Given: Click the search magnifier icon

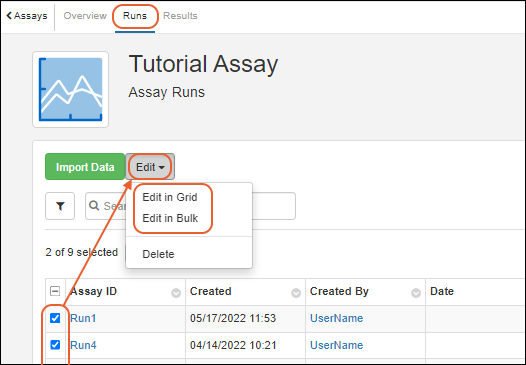Looking at the screenshot, I should coord(94,206).
